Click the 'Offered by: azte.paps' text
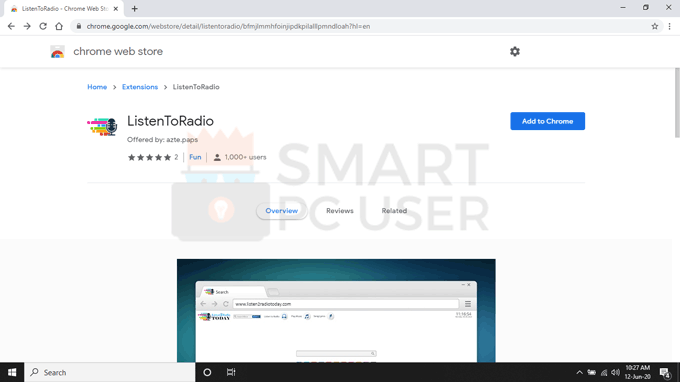680x382 pixels. tap(162, 140)
